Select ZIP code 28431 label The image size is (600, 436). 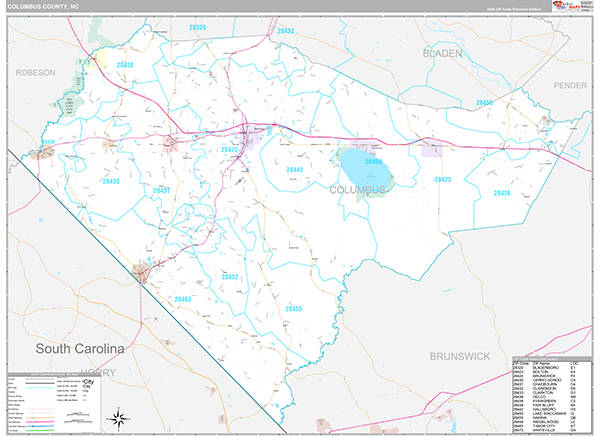tap(162, 190)
